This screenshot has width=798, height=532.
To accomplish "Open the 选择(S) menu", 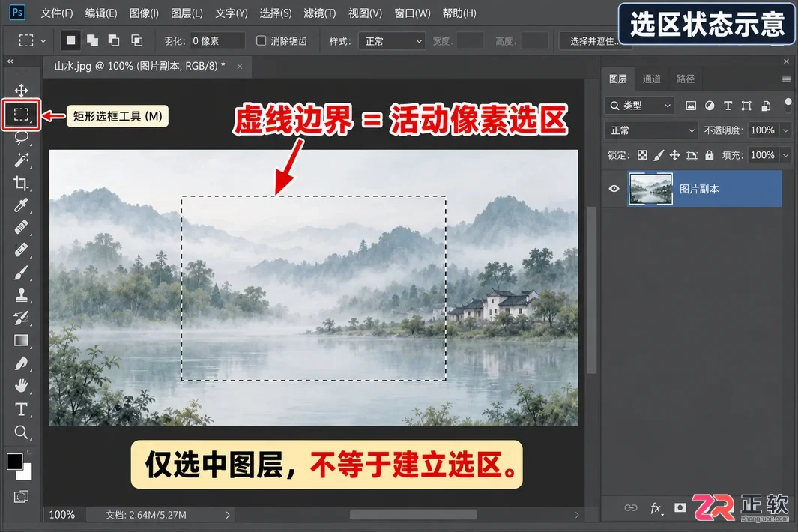I will (275, 13).
